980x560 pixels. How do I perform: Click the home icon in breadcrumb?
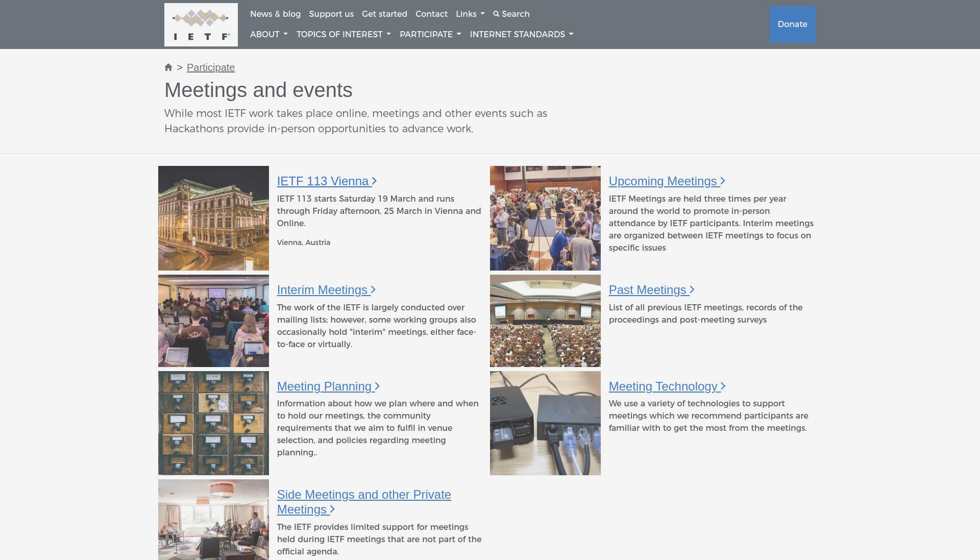tap(168, 67)
